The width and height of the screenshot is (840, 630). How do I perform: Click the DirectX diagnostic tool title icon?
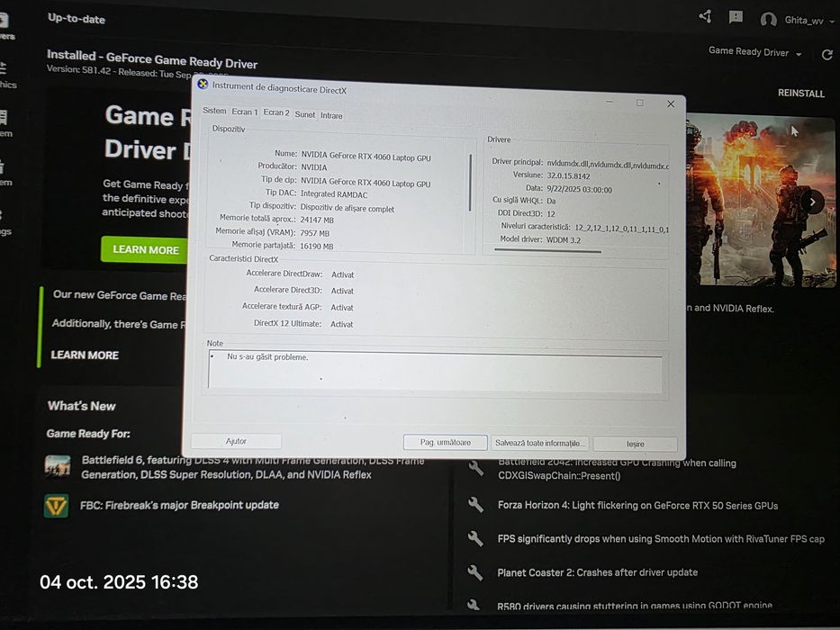pos(203,84)
